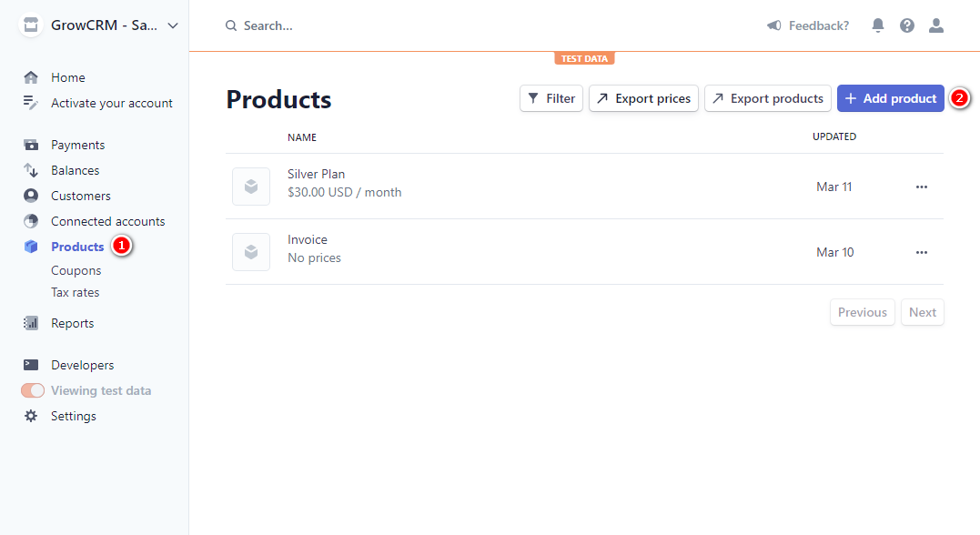Click the Feedback link in the header
The height and width of the screenshot is (535, 980).
(808, 25)
